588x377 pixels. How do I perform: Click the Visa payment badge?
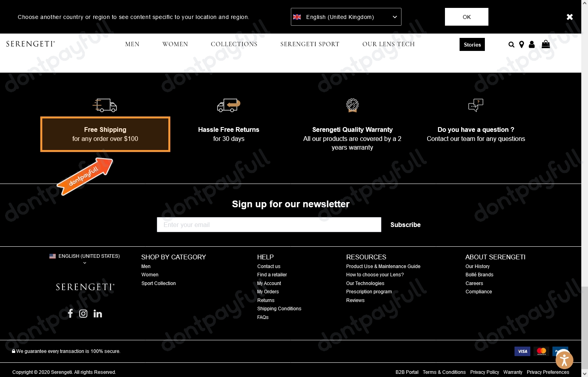522,351
